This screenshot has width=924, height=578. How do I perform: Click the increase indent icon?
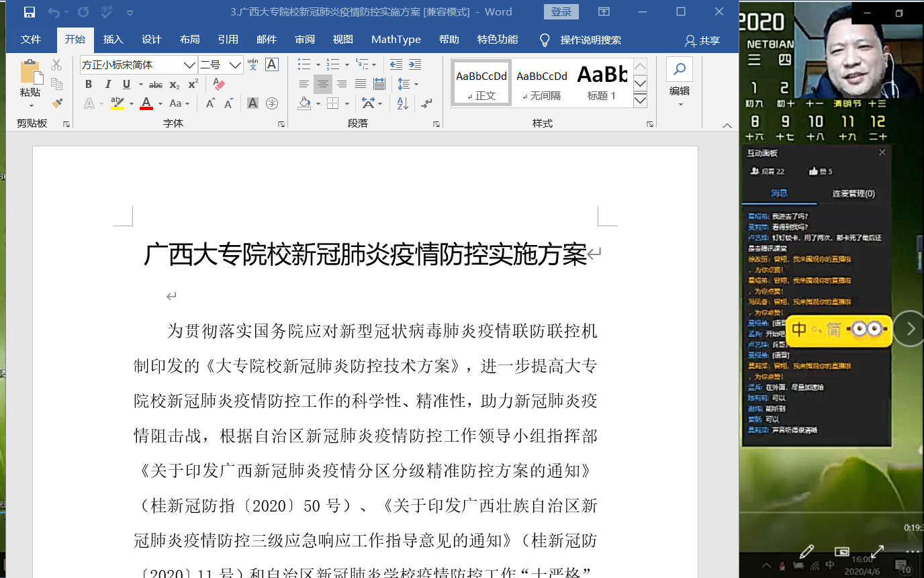415,65
